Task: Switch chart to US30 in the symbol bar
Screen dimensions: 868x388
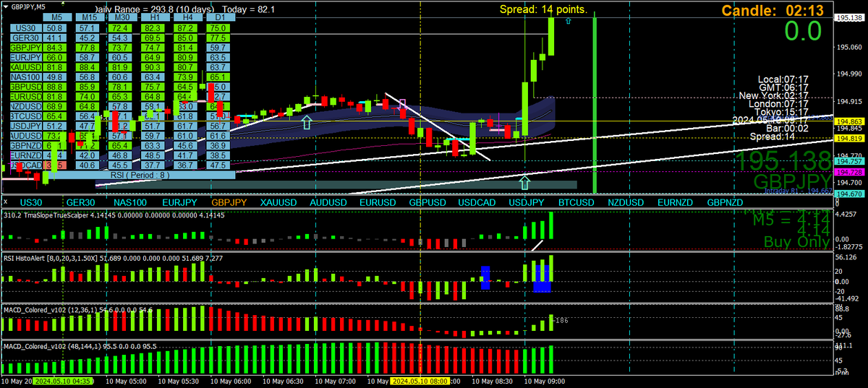Action: (x=31, y=203)
